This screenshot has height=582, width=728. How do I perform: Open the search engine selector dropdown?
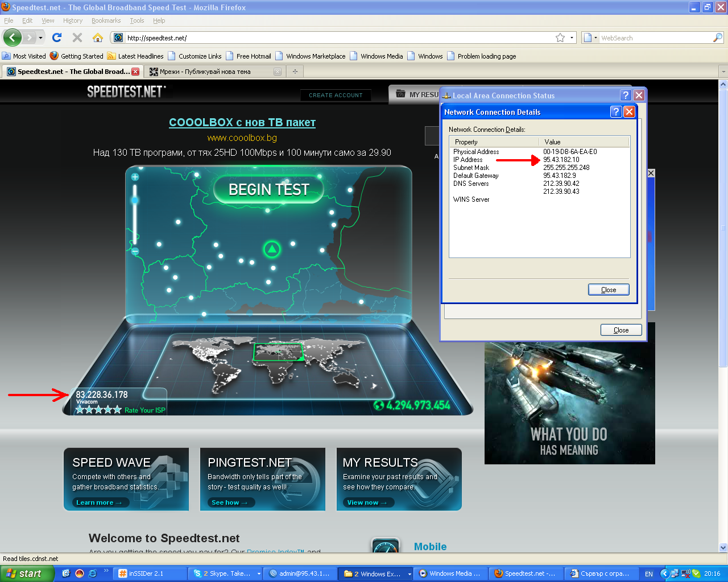tap(590, 38)
